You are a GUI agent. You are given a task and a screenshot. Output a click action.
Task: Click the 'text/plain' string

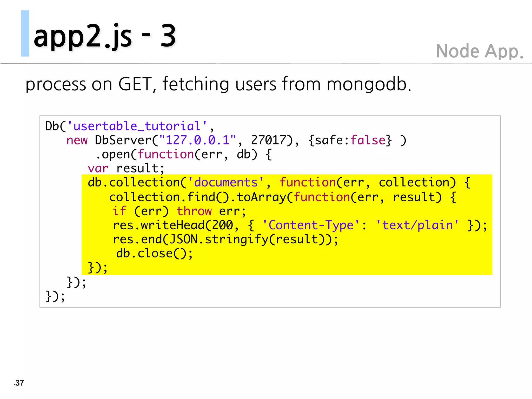pyautogui.click(x=417, y=225)
